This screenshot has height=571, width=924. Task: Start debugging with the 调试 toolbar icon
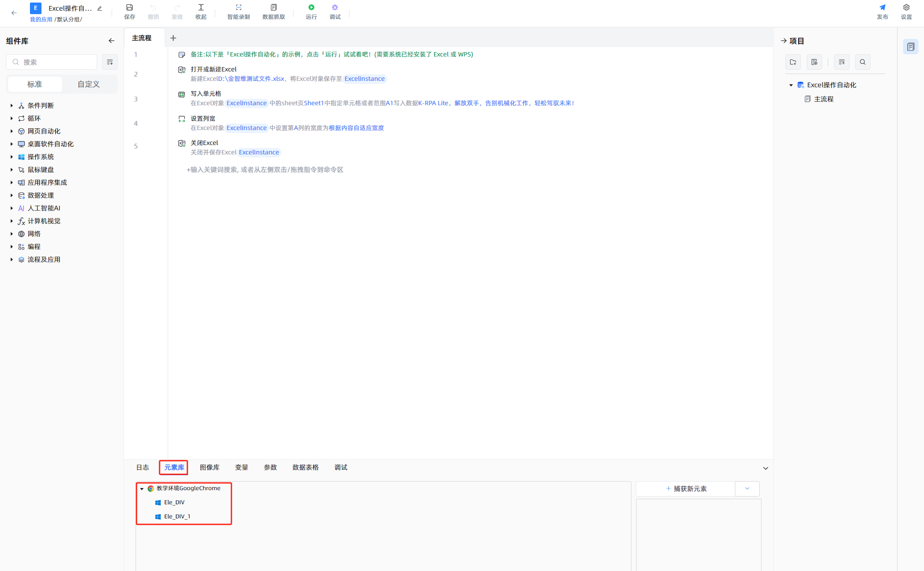(335, 12)
